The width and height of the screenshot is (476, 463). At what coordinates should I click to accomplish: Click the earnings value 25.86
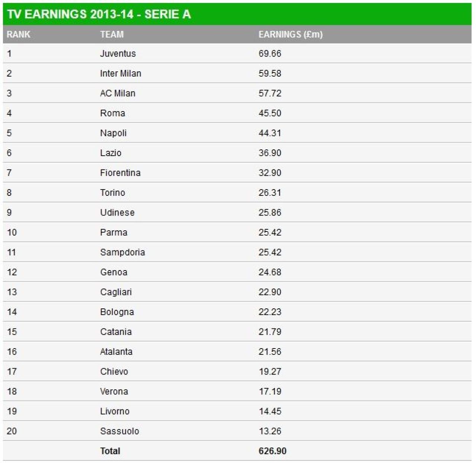270,213
